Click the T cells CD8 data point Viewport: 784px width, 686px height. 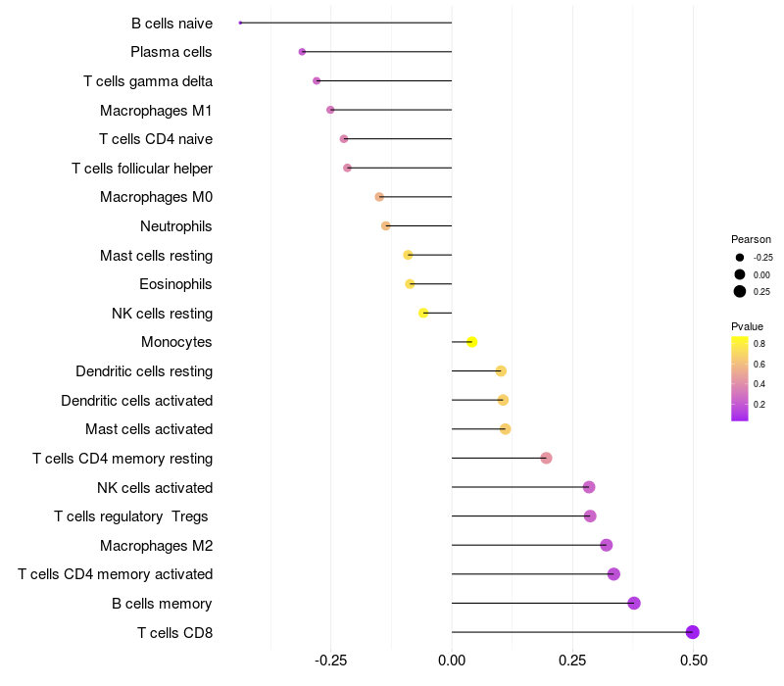coord(692,632)
